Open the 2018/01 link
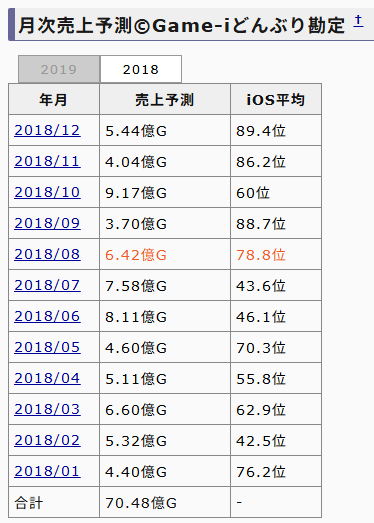This screenshot has width=374, height=523. 47,471
